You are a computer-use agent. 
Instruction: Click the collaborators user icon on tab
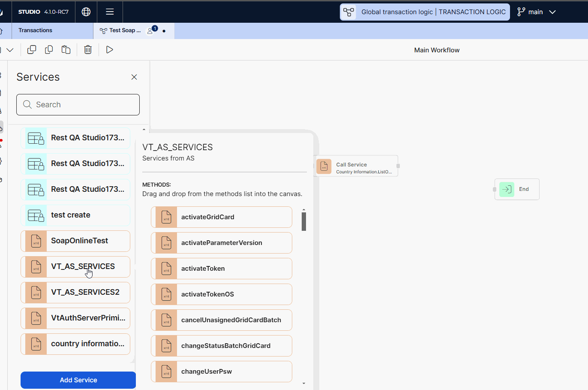[151, 30]
